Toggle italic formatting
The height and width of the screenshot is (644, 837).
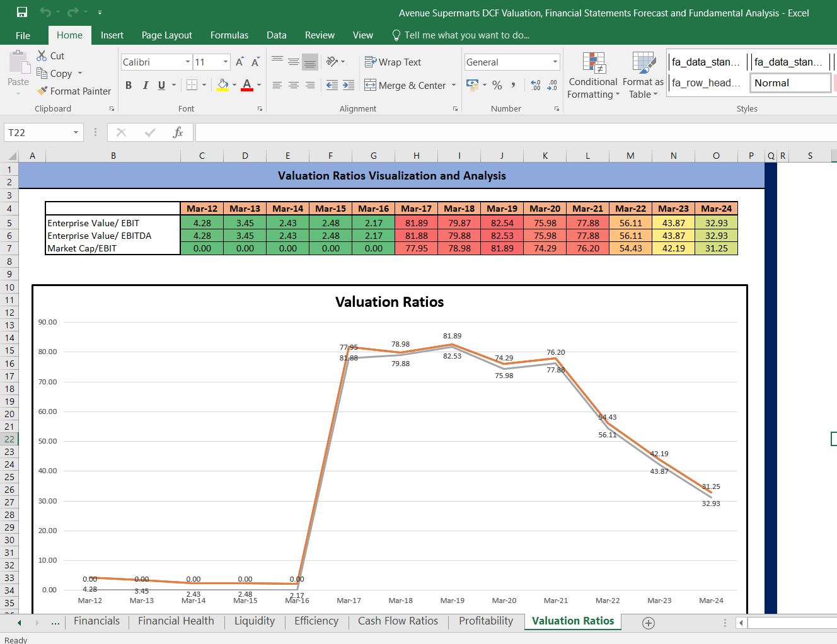coord(146,85)
